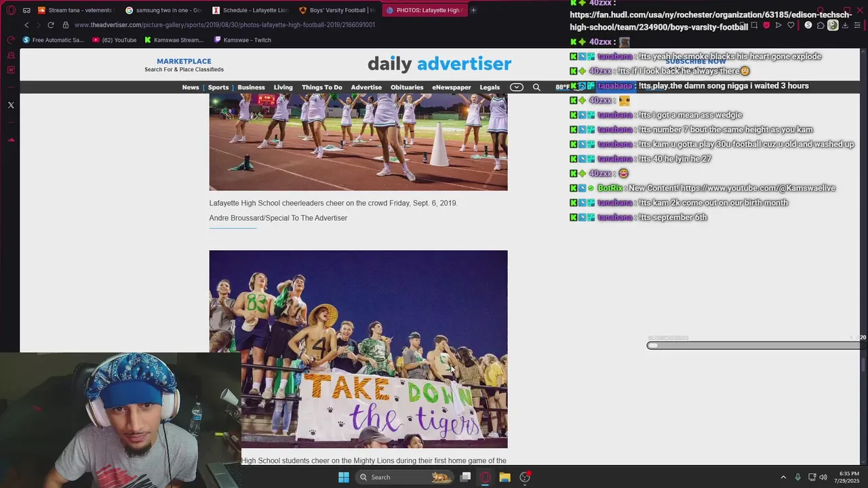Open the News section in nav

191,87
